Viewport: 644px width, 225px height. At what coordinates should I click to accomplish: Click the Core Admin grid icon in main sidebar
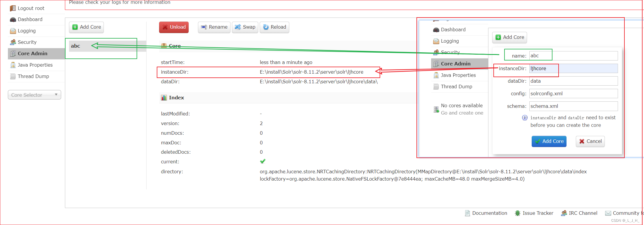[13, 54]
